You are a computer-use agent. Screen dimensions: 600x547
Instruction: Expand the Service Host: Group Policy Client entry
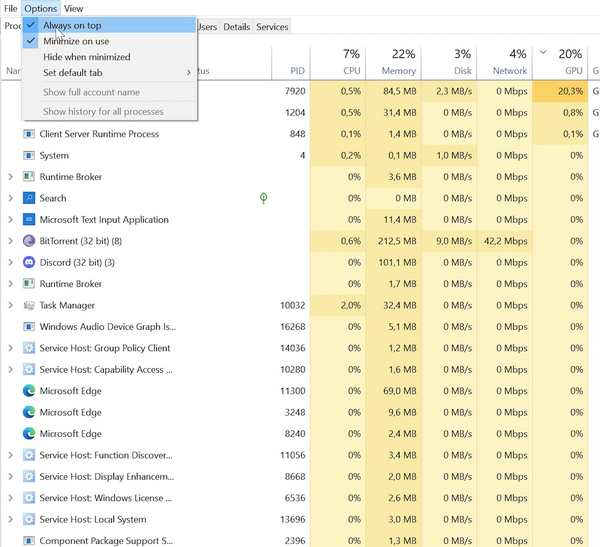pyautogui.click(x=10, y=348)
